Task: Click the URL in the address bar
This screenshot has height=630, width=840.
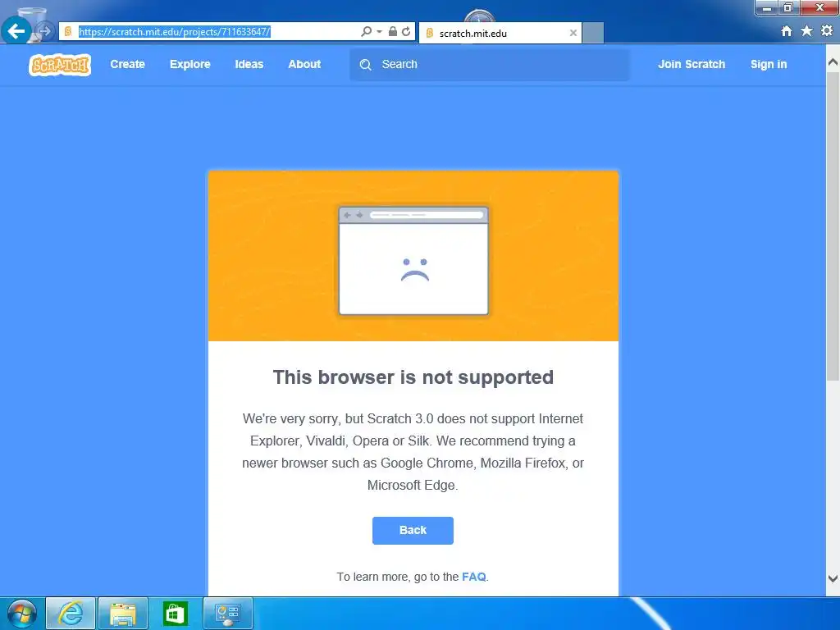Action: (174, 32)
